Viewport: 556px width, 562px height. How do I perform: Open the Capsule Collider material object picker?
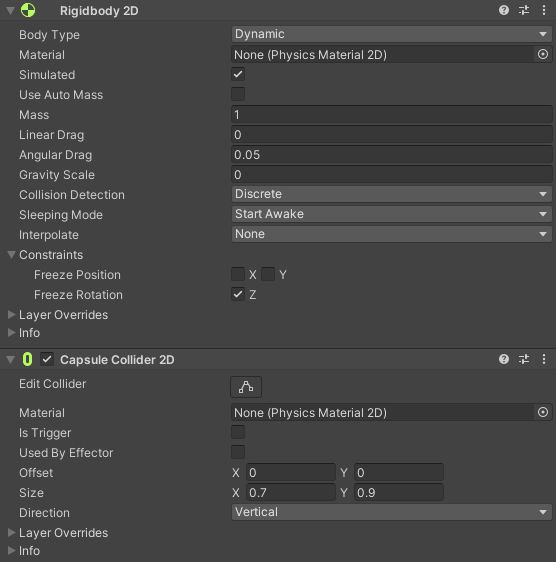tap(543, 412)
